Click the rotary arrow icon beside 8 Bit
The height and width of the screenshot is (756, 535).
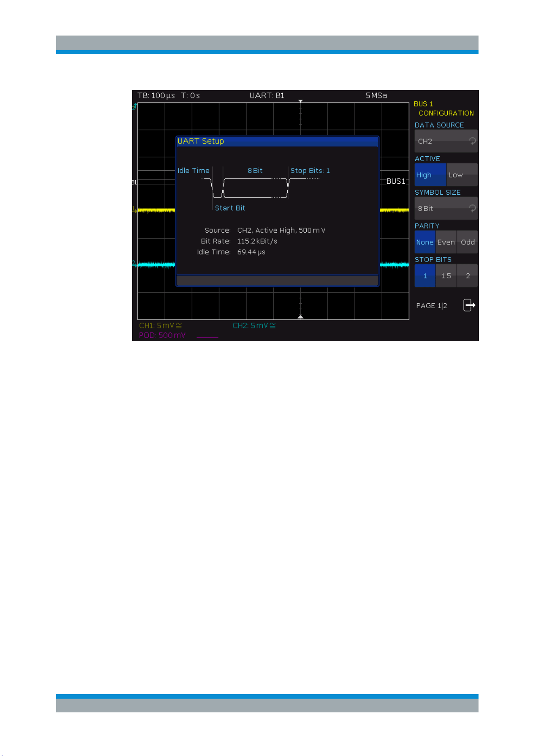tap(472, 208)
